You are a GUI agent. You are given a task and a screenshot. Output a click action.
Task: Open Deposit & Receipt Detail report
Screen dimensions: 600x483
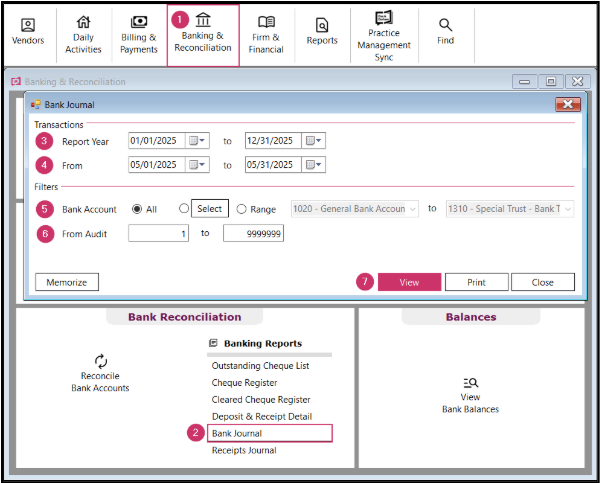pos(262,416)
